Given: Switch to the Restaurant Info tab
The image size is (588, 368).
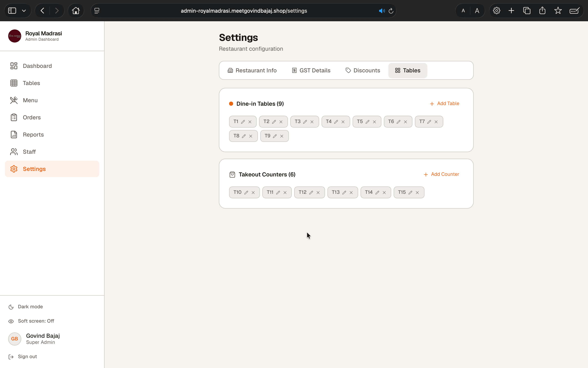Looking at the screenshot, I should [252, 70].
